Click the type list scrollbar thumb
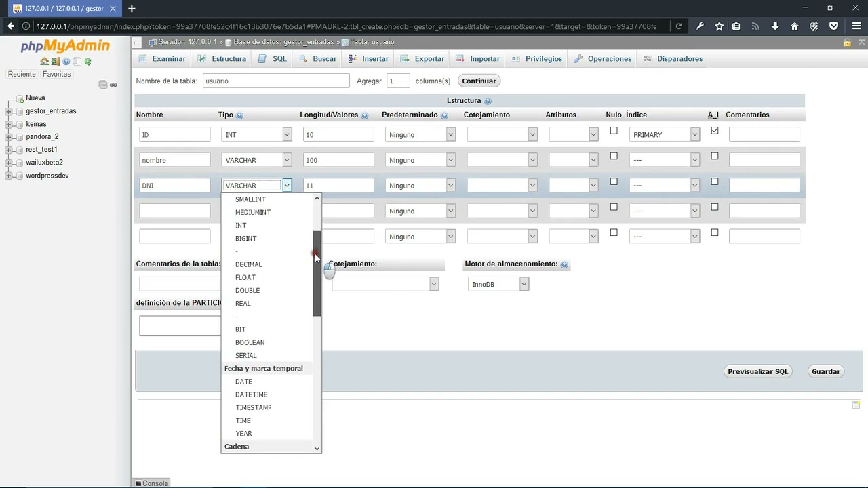868x488 pixels. tap(317, 273)
